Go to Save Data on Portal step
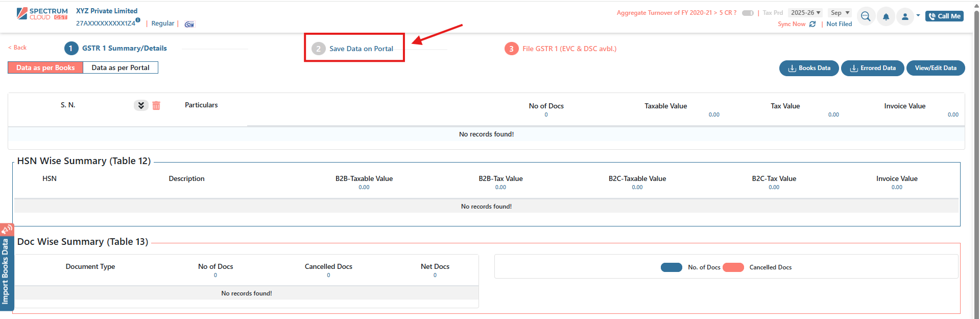 point(354,49)
